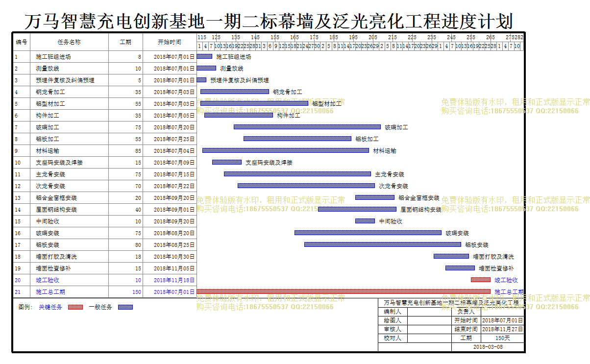Click the start date 2018年11月18日
This screenshot has height=364, width=590.
coord(174,280)
